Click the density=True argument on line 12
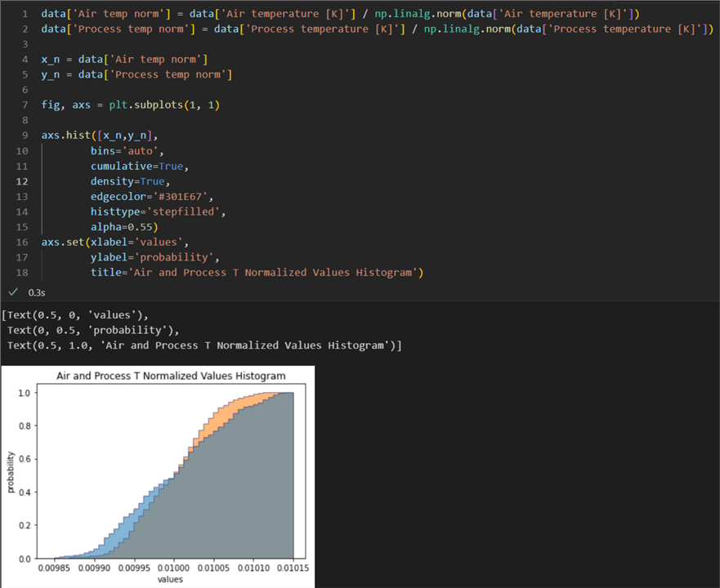The image size is (720, 588). (130, 181)
